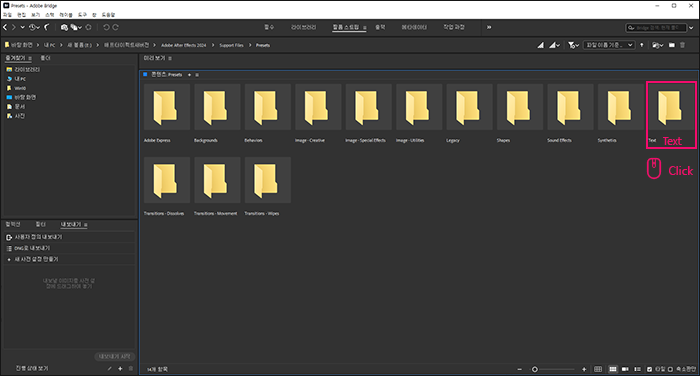The width and height of the screenshot is (700, 376).
Task: Open thumbnail quality options dropdown
Action: (x=555, y=45)
